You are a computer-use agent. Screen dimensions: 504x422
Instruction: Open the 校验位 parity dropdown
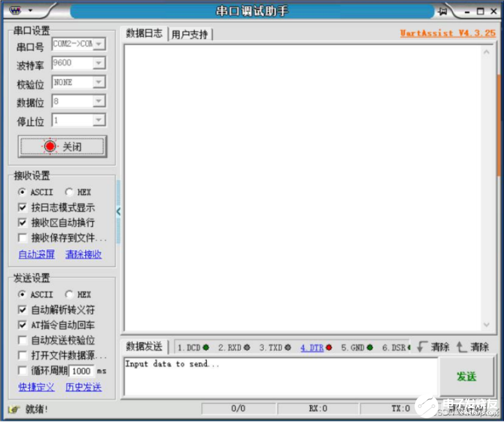point(97,82)
